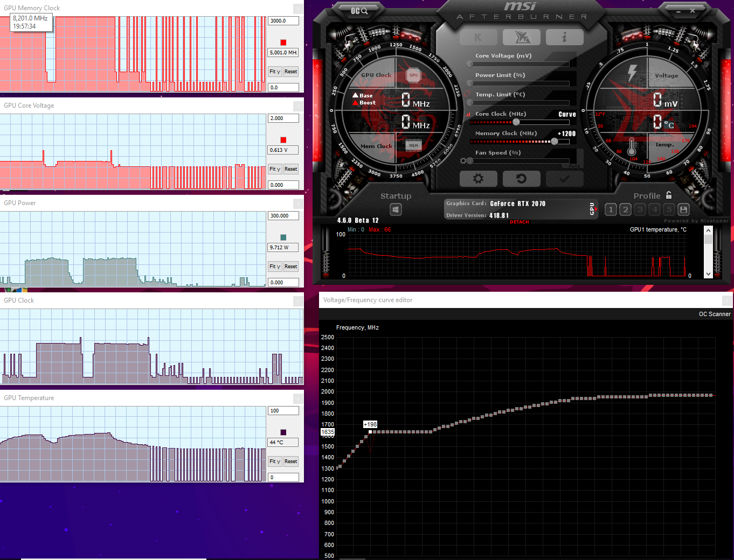Image resolution: width=734 pixels, height=560 pixels.
Task: Load profile slot 2
Action: [625, 209]
